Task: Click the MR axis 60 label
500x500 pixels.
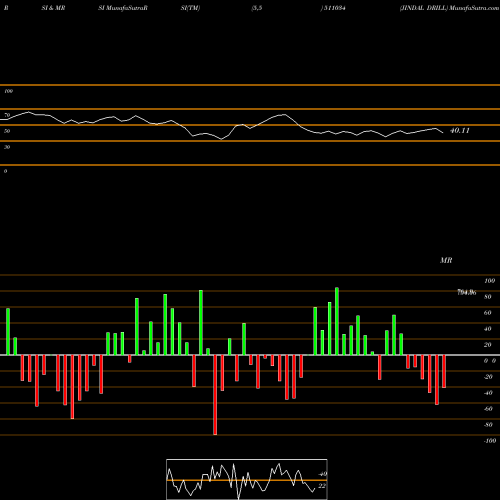Action: 488,313
